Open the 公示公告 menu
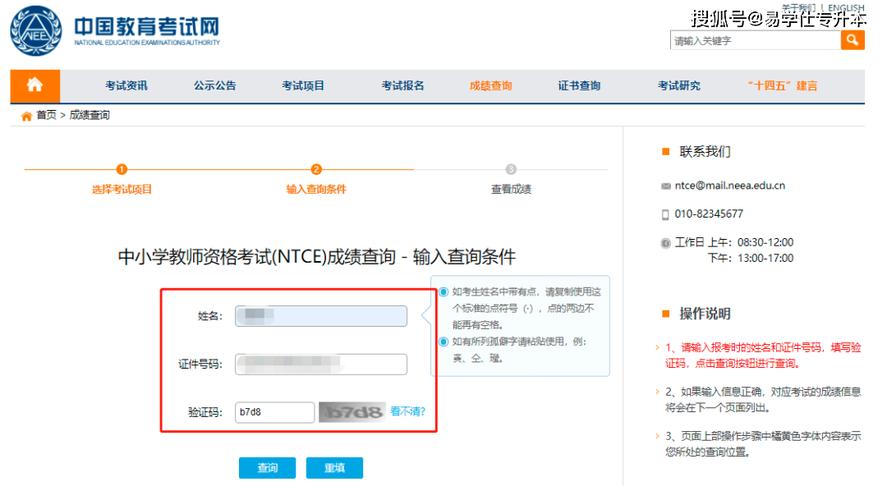This screenshot has height=500, width=887. point(215,85)
